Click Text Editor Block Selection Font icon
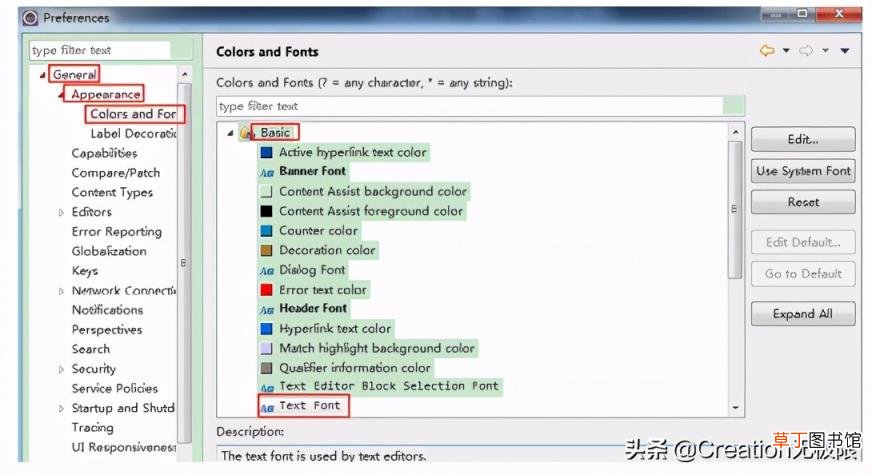872x475 pixels. coord(267,388)
